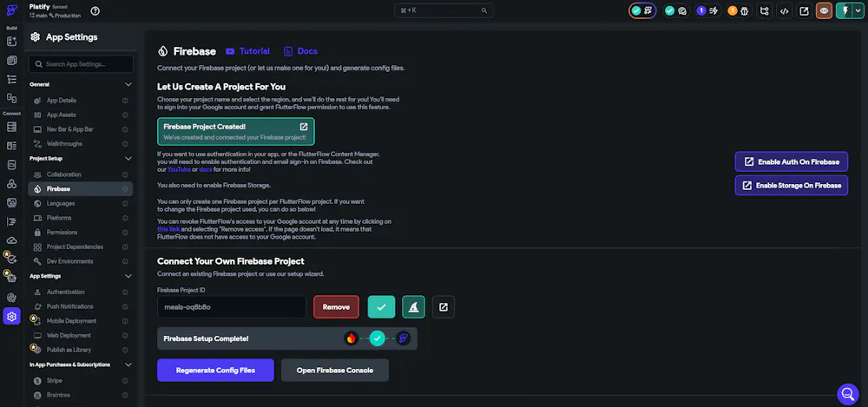The height and width of the screenshot is (407, 868).
Task: Open the pages selector icon in Build rail
Action: point(11,61)
